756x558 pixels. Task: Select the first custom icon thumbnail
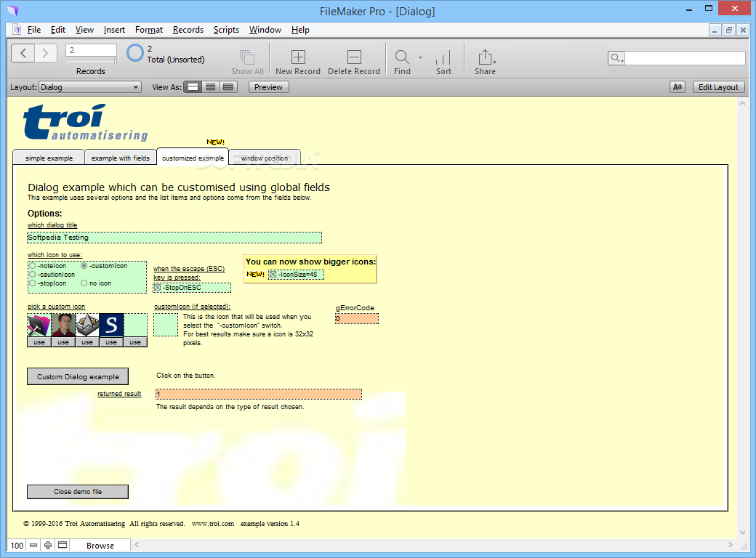(x=39, y=325)
